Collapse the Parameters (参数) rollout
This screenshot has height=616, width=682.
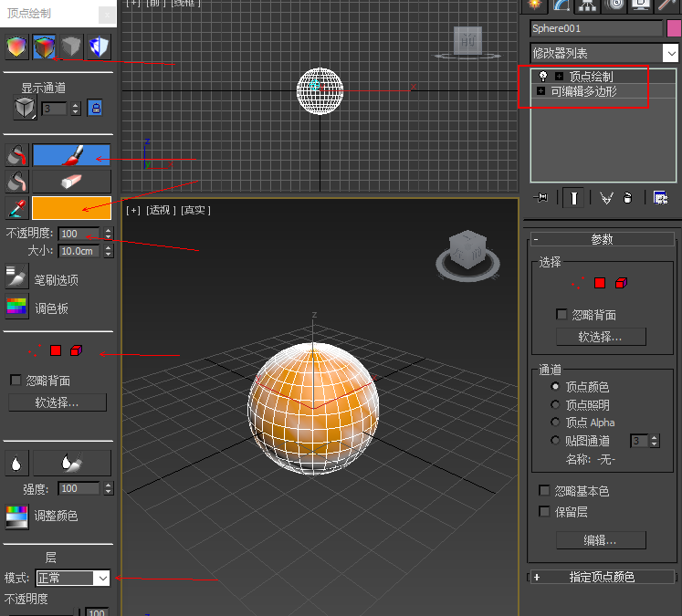(x=603, y=239)
